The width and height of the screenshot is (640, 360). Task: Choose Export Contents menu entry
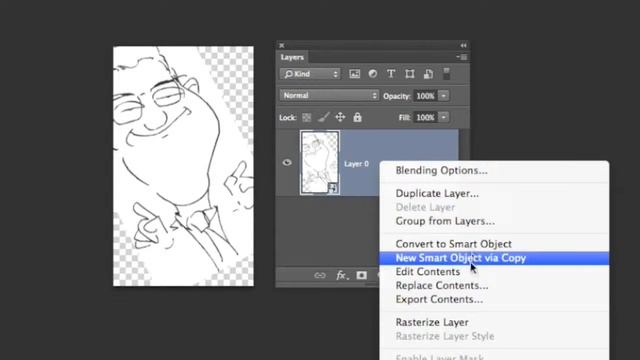tap(494, 300)
